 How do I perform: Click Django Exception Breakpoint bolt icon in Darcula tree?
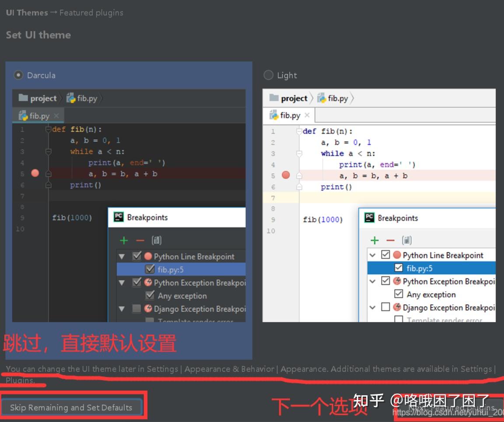tap(148, 308)
